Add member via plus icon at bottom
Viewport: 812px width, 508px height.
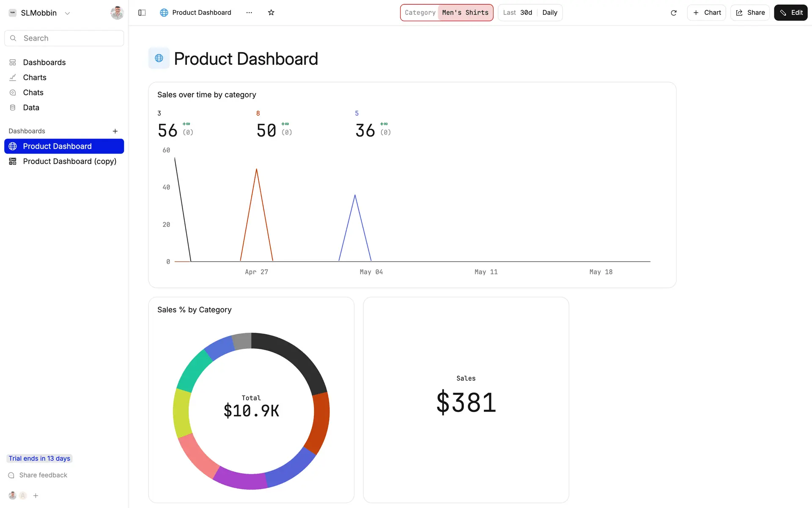tap(36, 496)
